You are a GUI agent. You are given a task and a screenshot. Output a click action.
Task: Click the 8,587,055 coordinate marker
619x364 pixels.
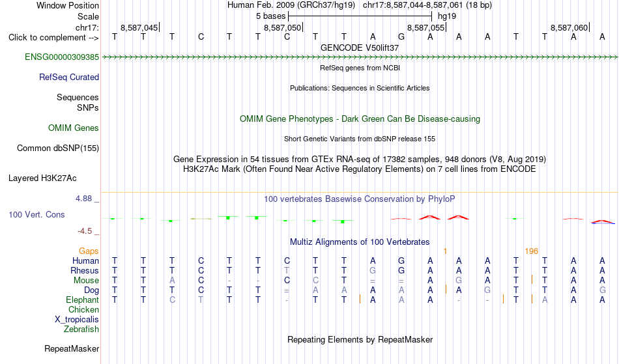pos(426,27)
